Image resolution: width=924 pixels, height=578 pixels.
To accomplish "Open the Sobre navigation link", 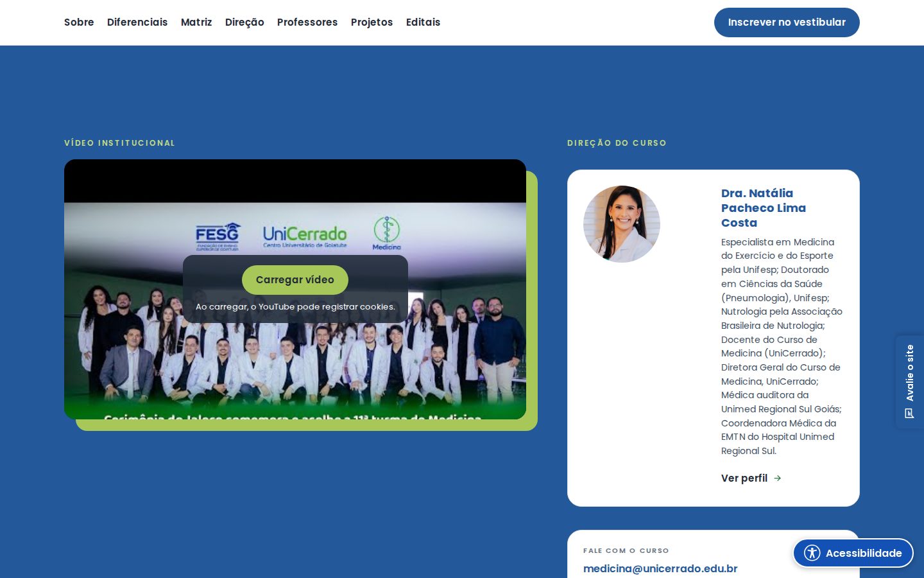I will 79,22.
